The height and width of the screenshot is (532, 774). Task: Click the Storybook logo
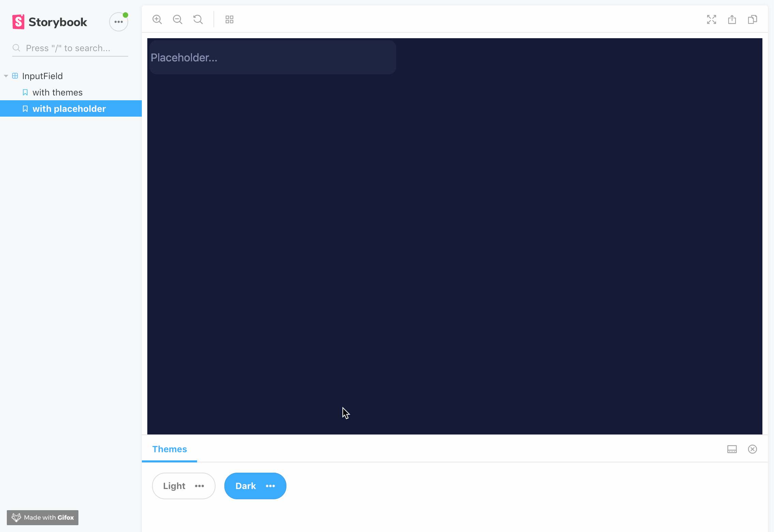point(50,22)
